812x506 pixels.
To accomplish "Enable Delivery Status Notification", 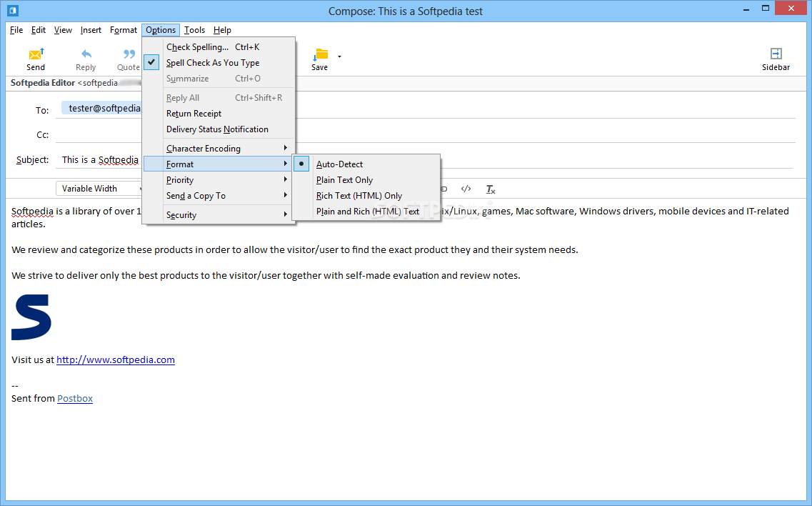I will [x=219, y=129].
